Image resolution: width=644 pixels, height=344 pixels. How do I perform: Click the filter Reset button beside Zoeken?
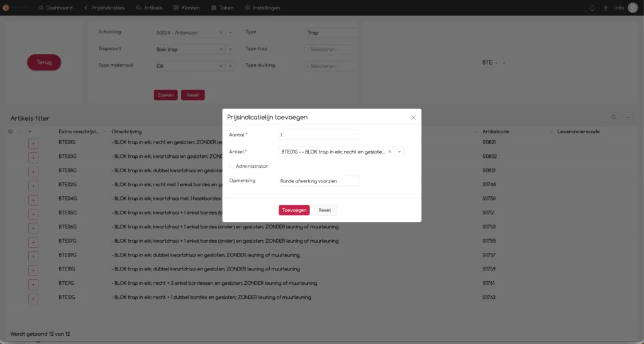pos(192,95)
